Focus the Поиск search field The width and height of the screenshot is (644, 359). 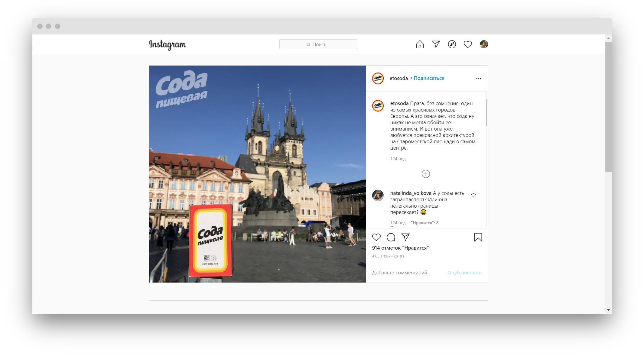tap(318, 44)
